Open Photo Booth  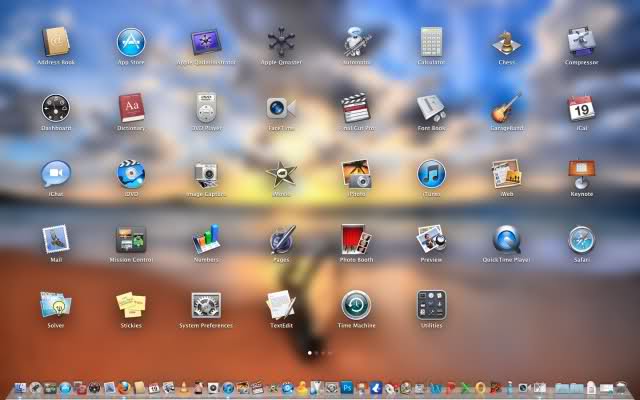pyautogui.click(x=356, y=239)
